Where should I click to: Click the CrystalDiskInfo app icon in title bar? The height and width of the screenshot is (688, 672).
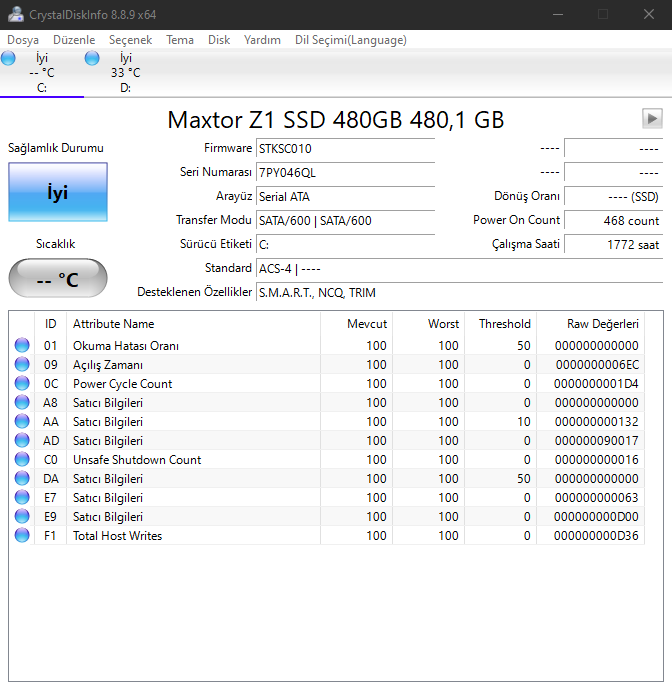pyautogui.click(x=15, y=15)
